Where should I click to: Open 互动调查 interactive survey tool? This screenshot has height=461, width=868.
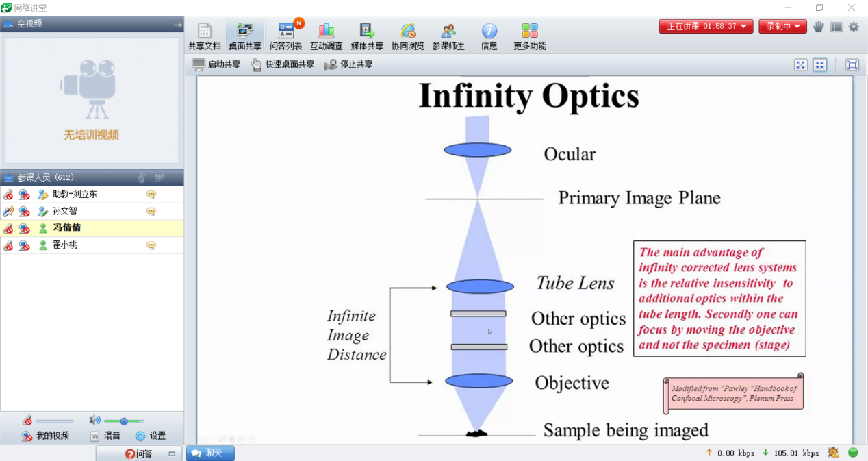pyautogui.click(x=326, y=36)
